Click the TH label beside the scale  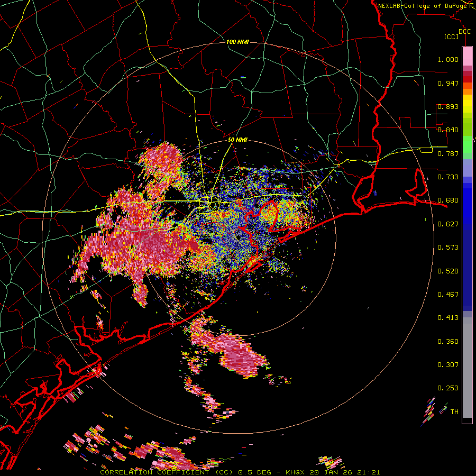click(x=454, y=412)
